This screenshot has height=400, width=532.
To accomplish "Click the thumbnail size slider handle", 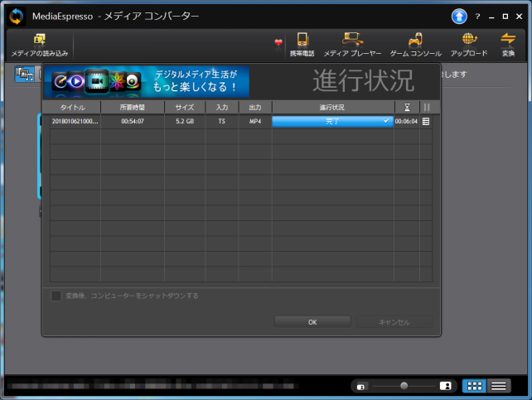I will click(x=404, y=386).
